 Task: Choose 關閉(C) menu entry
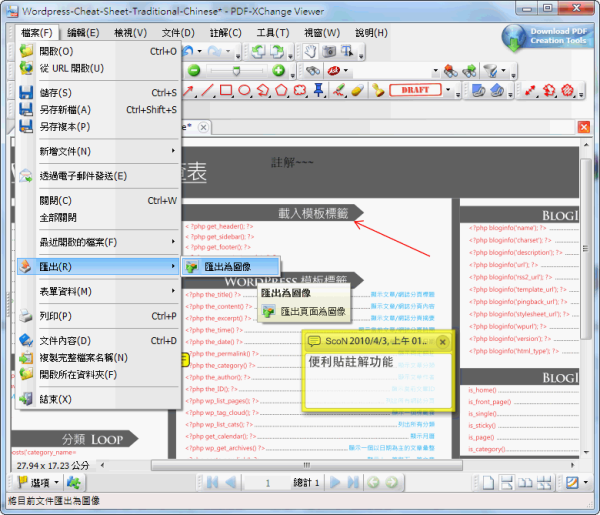coord(98,200)
